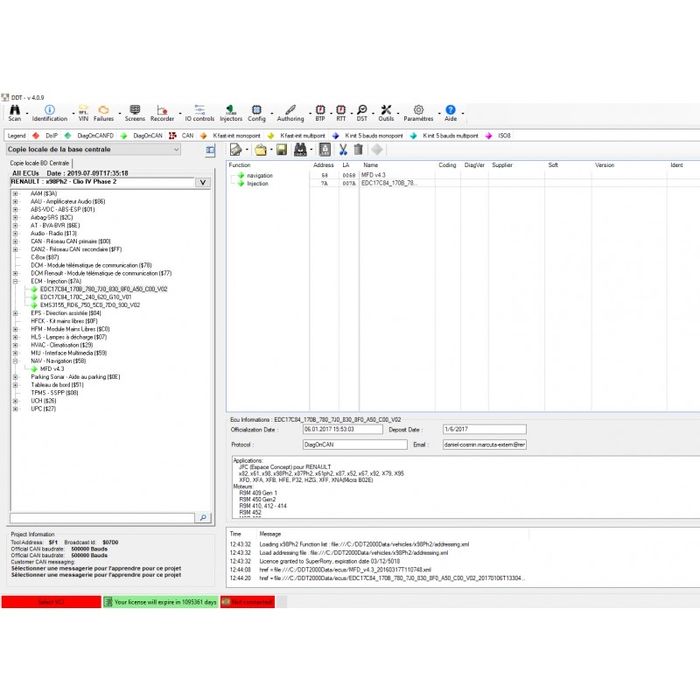The image size is (700, 700).
Task: Expand the HVAC - Climatisation node
Action: (x=15, y=345)
